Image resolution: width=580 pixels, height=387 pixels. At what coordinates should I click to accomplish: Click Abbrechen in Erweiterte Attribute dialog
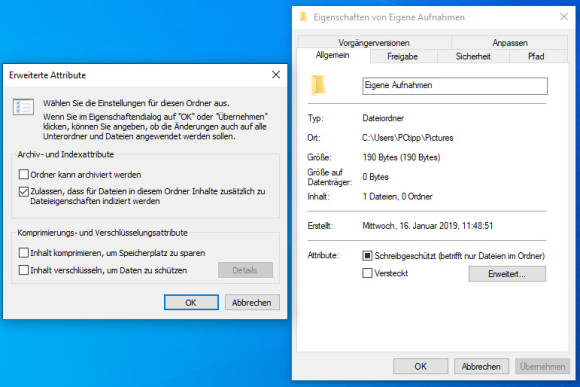pyautogui.click(x=252, y=302)
